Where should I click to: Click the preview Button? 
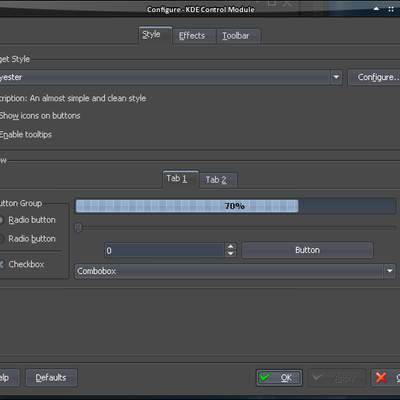307,250
